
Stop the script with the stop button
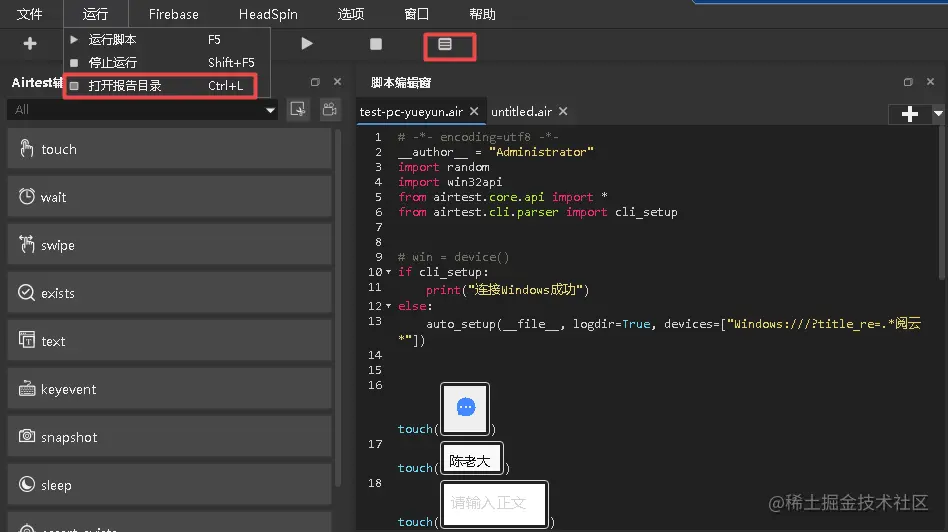(375, 44)
